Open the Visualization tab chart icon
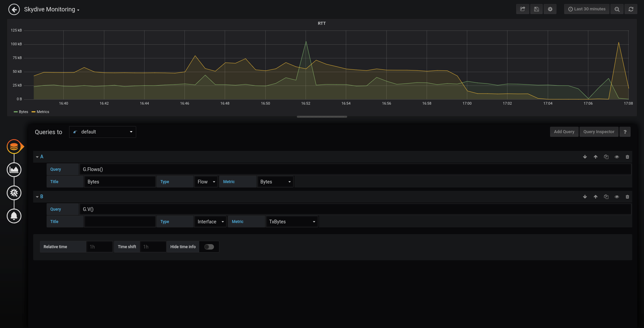This screenshot has width=644, height=328. (14, 170)
